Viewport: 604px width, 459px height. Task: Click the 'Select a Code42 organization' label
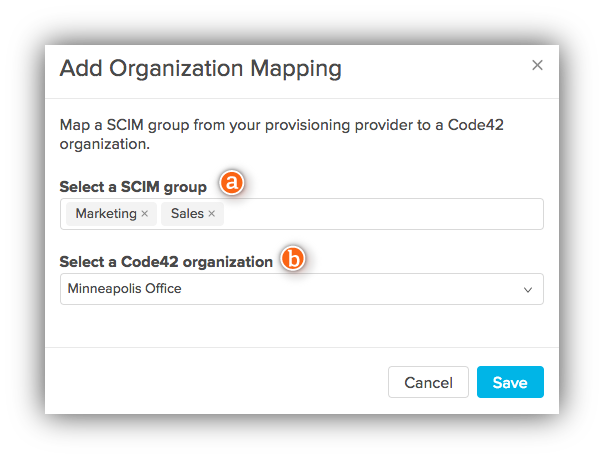166,262
